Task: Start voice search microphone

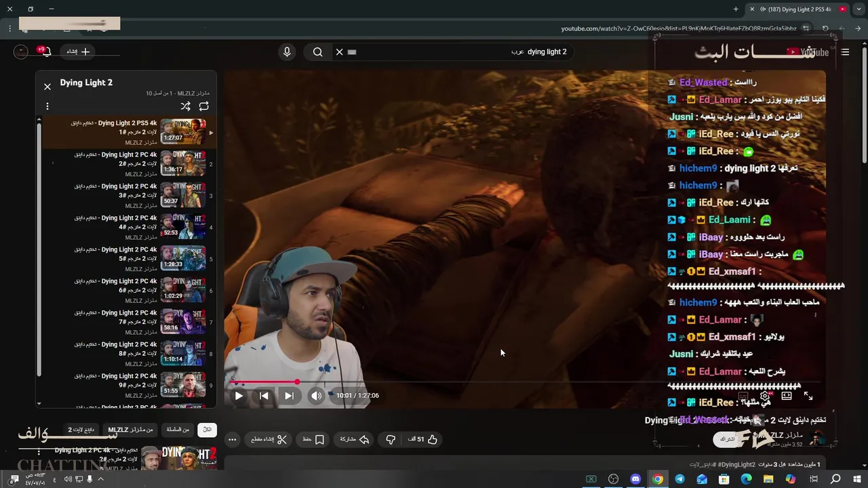Action: 287,52
